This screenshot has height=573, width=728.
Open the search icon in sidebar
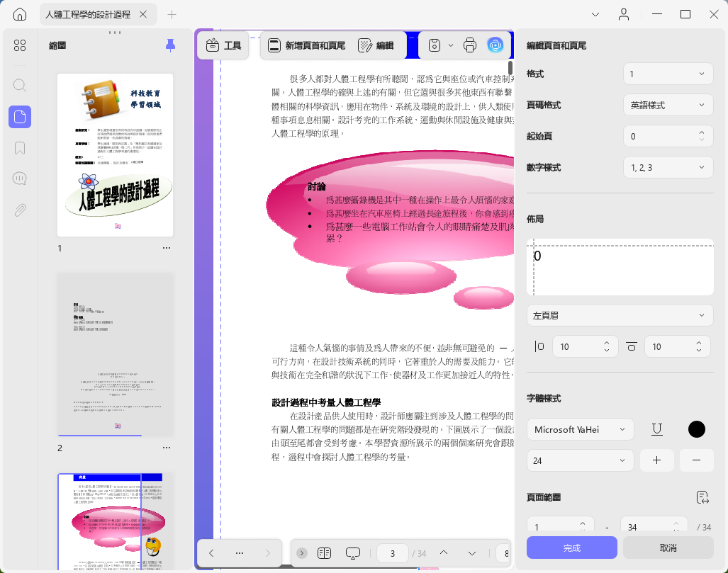point(20,86)
